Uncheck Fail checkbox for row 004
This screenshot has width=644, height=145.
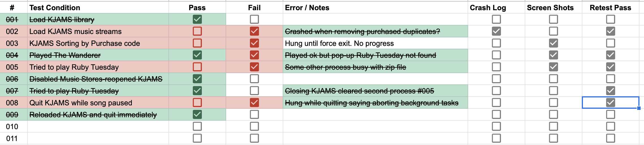pos(254,55)
